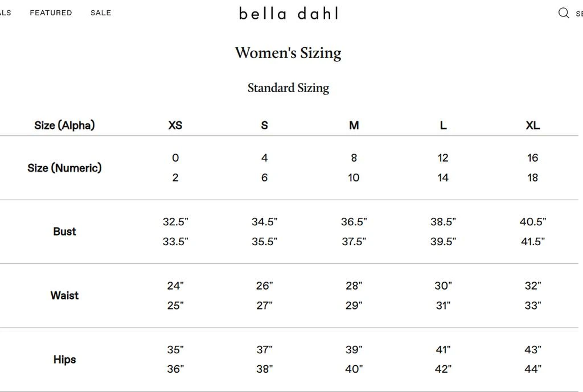Screen dimensions: 583x392
Task: Select the S column header
Action: tap(264, 125)
